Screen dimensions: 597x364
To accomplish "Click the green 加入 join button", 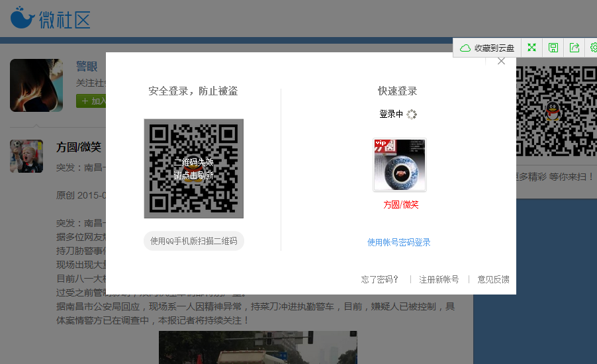I will pos(91,101).
